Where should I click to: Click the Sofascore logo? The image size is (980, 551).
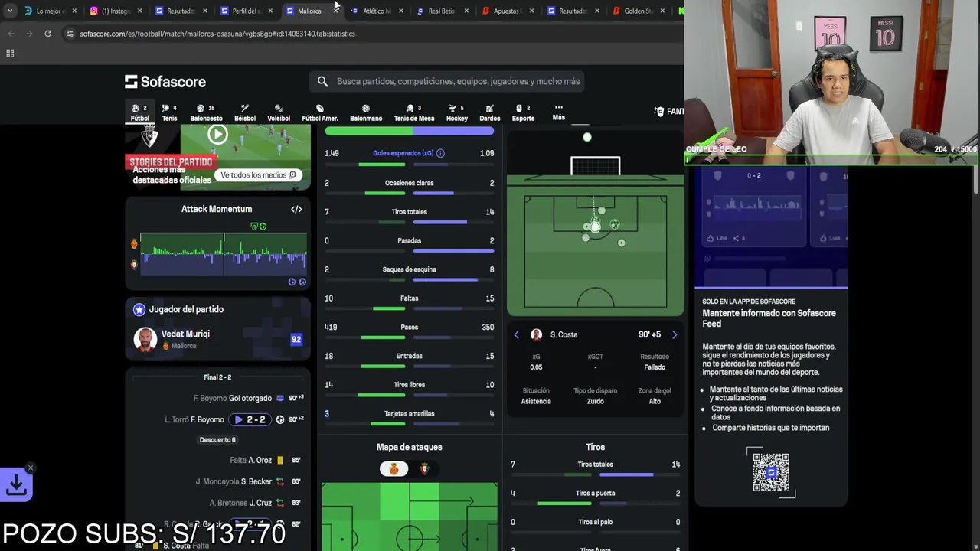tap(165, 81)
